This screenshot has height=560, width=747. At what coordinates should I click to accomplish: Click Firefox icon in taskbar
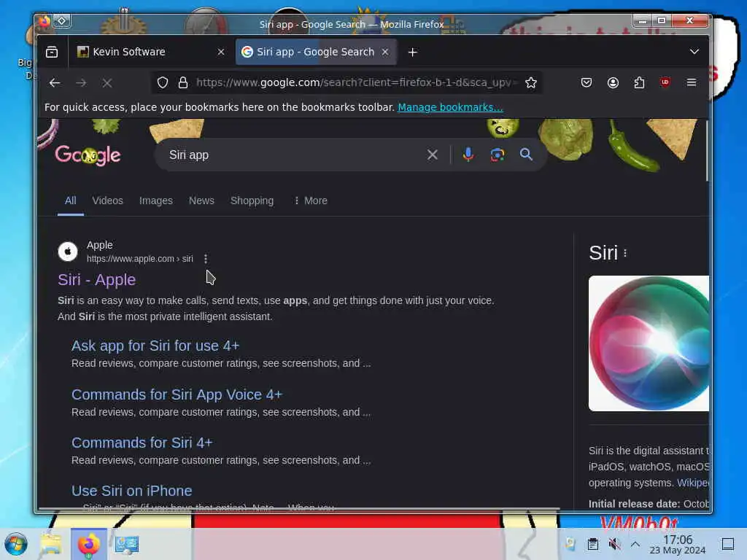point(89,544)
